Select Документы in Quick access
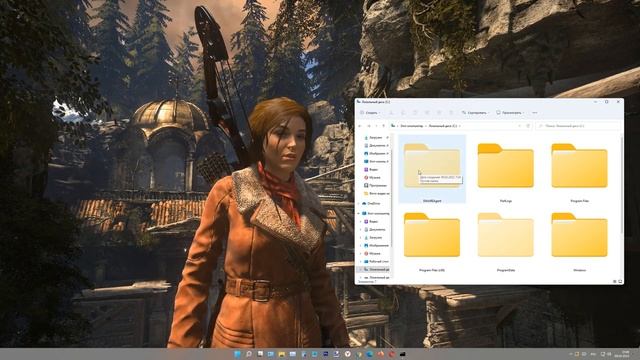640x360 pixels. click(x=376, y=145)
